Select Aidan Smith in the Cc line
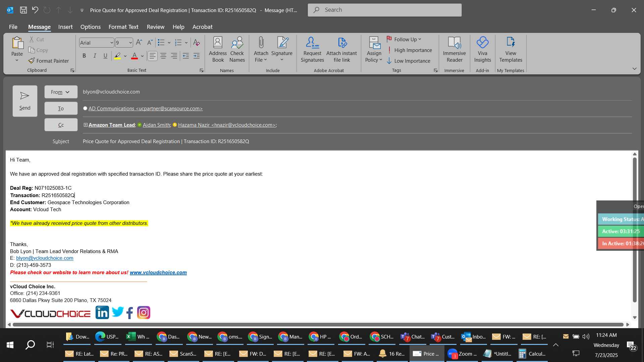The height and width of the screenshot is (362, 644). (x=157, y=125)
